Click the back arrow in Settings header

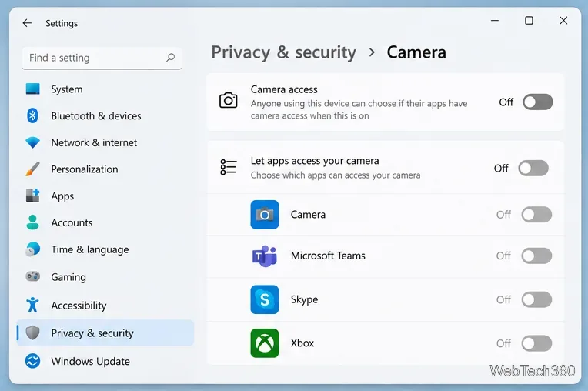click(x=27, y=23)
